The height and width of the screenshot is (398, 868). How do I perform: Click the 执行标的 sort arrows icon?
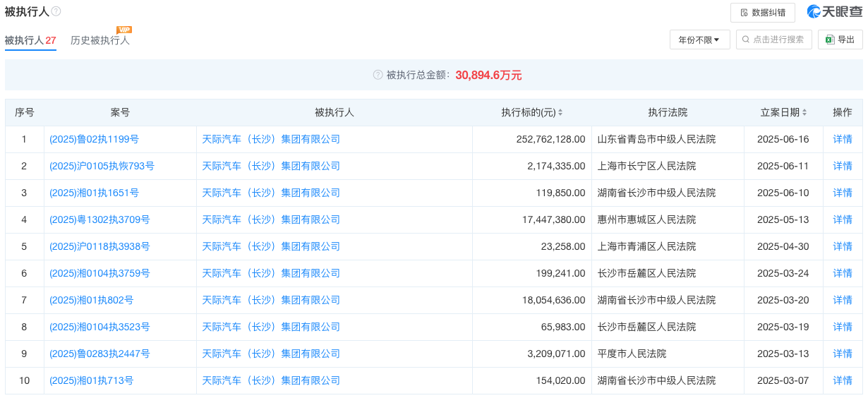pyautogui.click(x=560, y=113)
